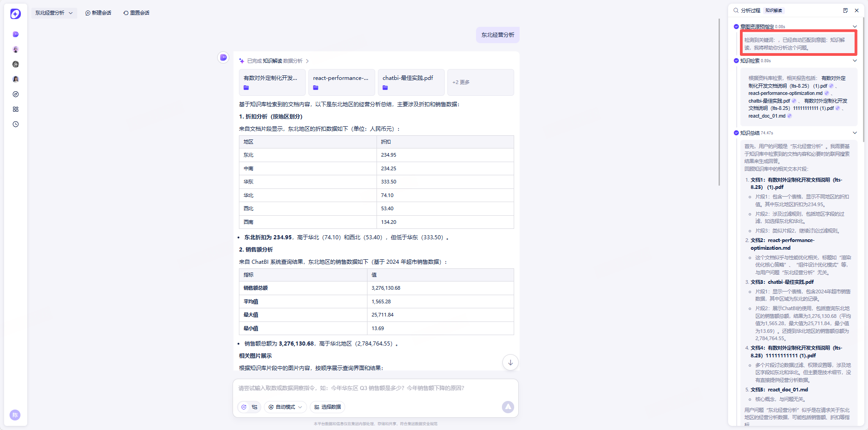Open the 东北经营分析 conversation dropdown
Screen dimensions: 868x430
point(54,13)
